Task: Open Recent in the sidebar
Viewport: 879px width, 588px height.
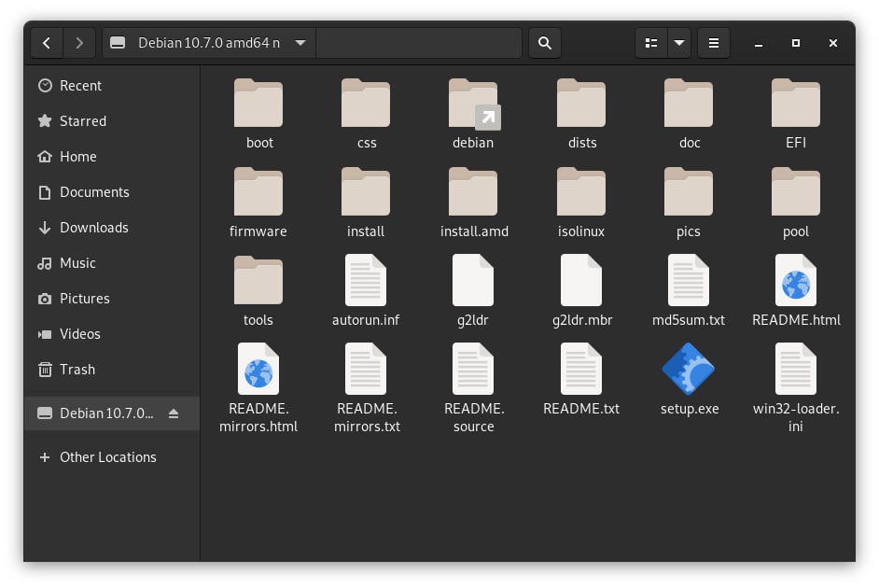Action: tap(112, 86)
